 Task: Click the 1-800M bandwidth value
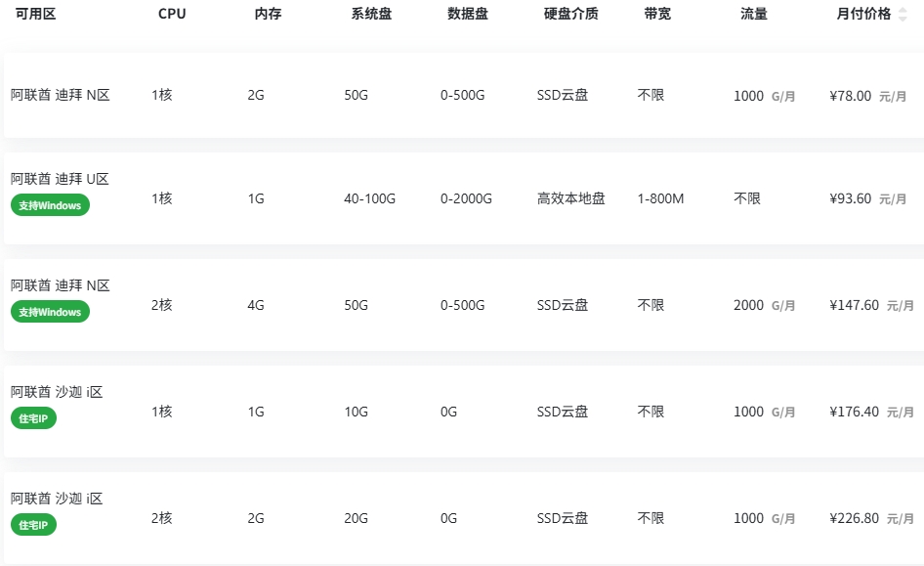click(660, 198)
